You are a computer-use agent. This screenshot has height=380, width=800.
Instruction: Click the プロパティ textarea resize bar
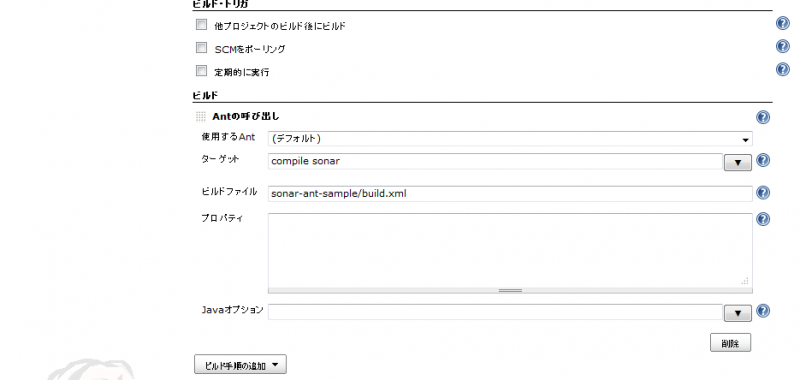[510, 291]
